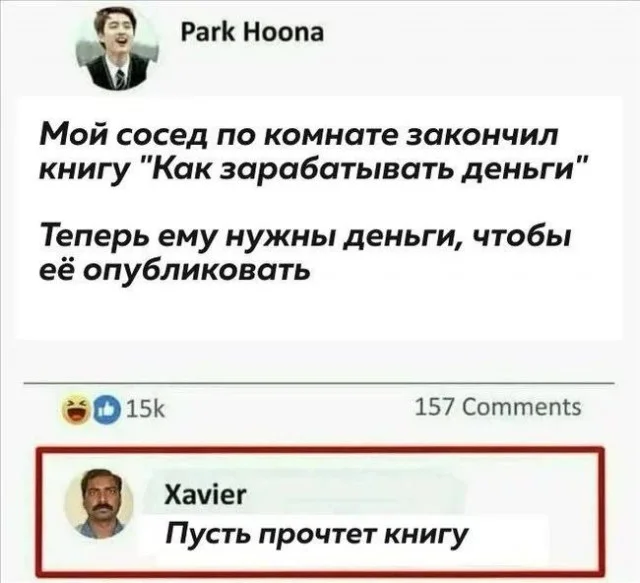Image resolution: width=640 pixels, height=583 pixels.
Task: Open Park Hoona's profile avatar
Action: [x=118, y=47]
